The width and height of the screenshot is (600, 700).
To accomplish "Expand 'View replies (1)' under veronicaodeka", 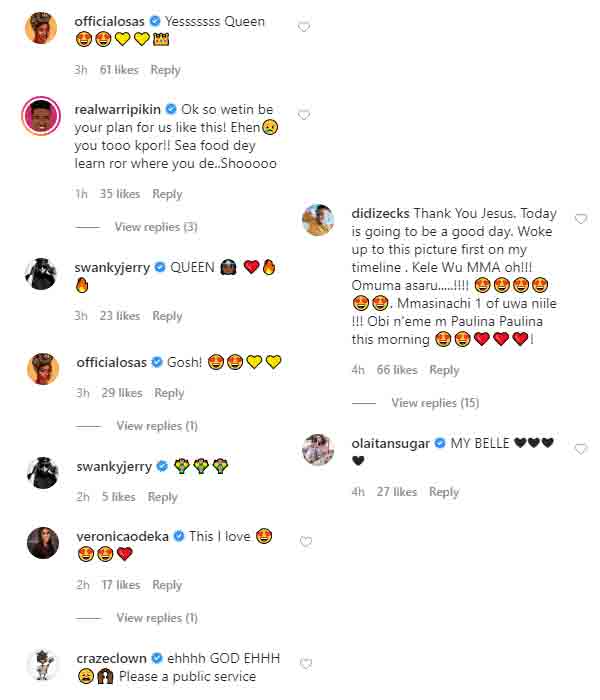I will click(x=157, y=618).
